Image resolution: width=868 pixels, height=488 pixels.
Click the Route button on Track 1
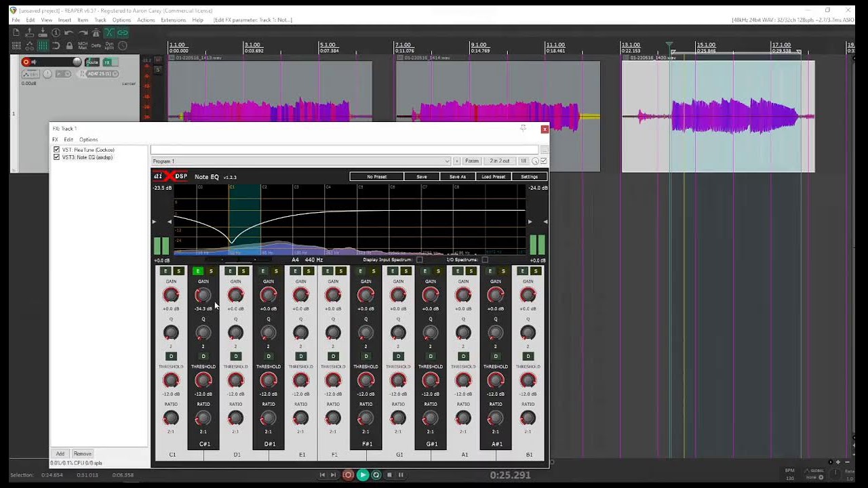(92, 62)
